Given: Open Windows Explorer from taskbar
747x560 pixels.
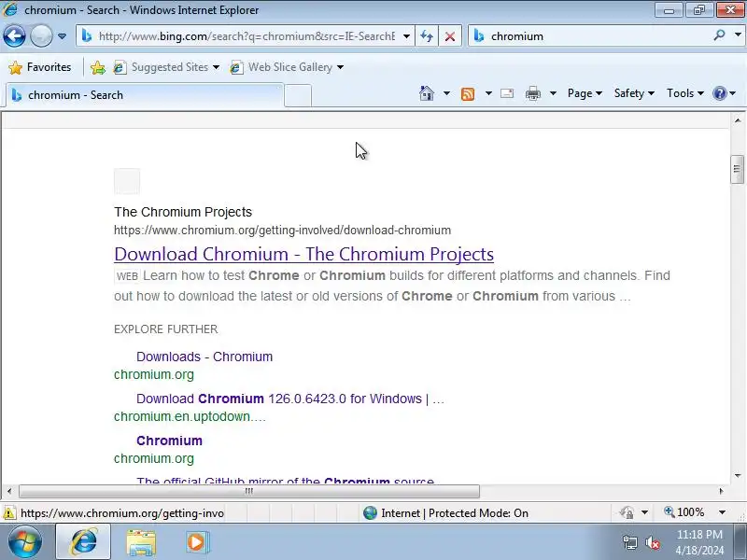Looking at the screenshot, I should coord(141,542).
